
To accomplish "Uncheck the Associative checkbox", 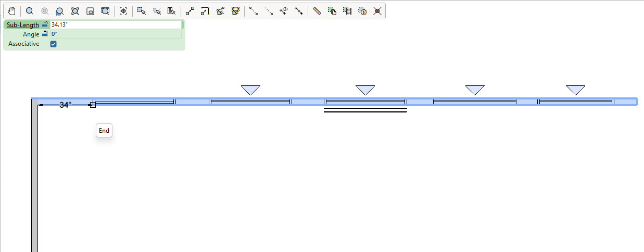I will [53, 44].
